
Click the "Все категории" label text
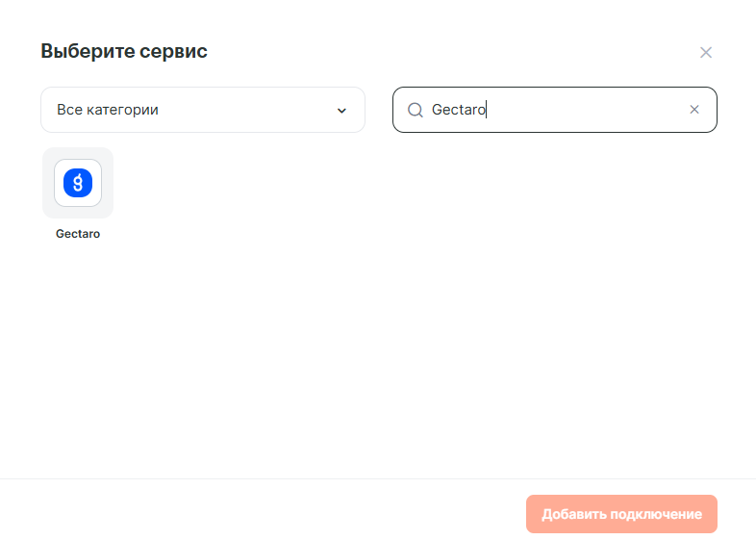click(x=108, y=110)
